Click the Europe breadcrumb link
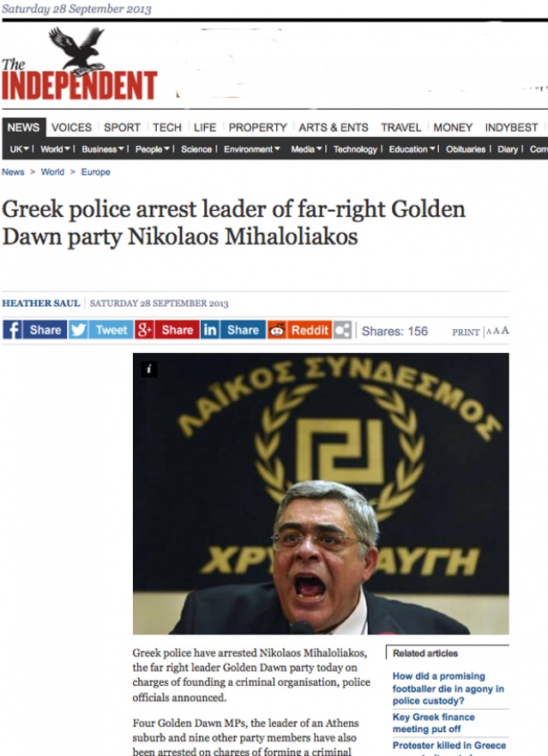The image size is (548, 756). (95, 172)
